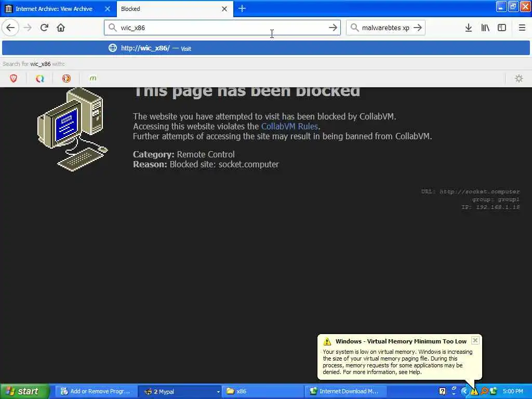
Task: Toggle the sidebar view icon
Action: click(x=502, y=28)
